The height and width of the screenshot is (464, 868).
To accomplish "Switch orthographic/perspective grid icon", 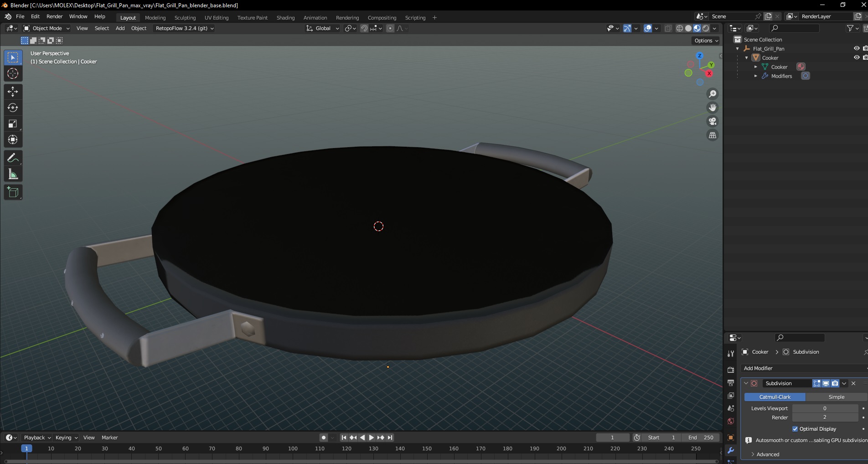I will pyautogui.click(x=712, y=135).
